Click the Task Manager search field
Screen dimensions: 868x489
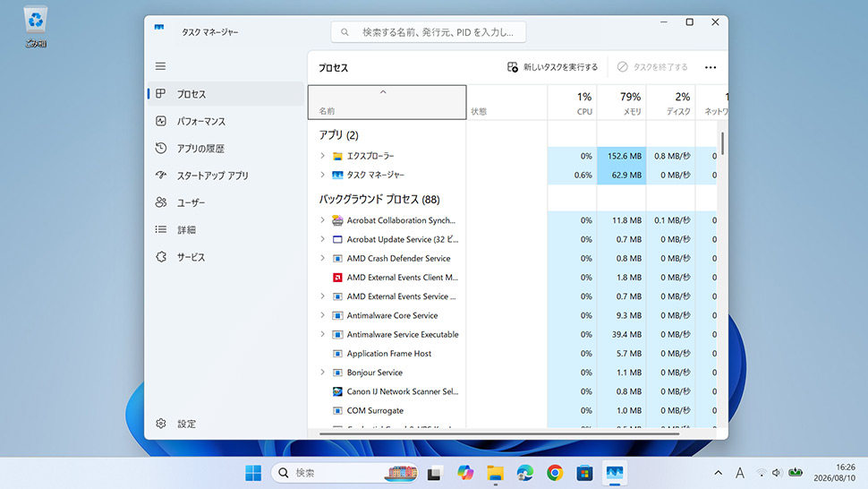(429, 32)
